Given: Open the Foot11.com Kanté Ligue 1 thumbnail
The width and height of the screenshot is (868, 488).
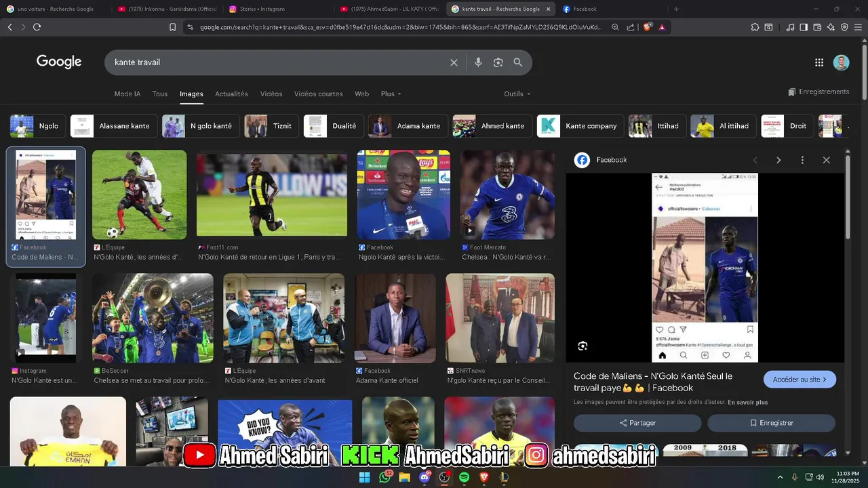Looking at the screenshot, I should 272,195.
